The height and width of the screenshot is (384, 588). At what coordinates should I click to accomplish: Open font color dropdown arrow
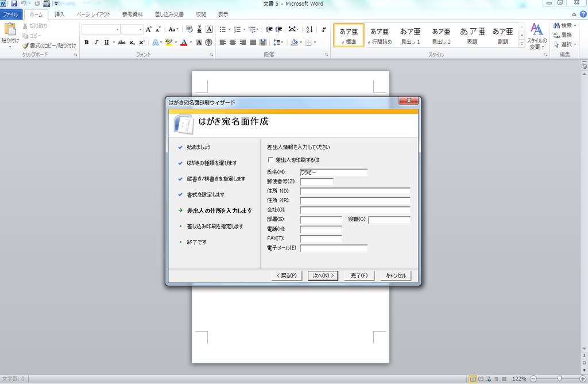point(191,43)
